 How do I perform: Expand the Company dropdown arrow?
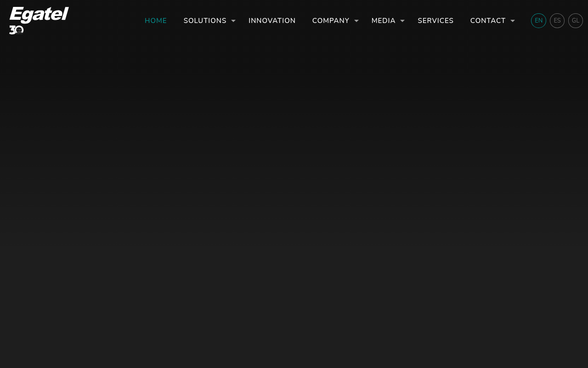(356, 21)
